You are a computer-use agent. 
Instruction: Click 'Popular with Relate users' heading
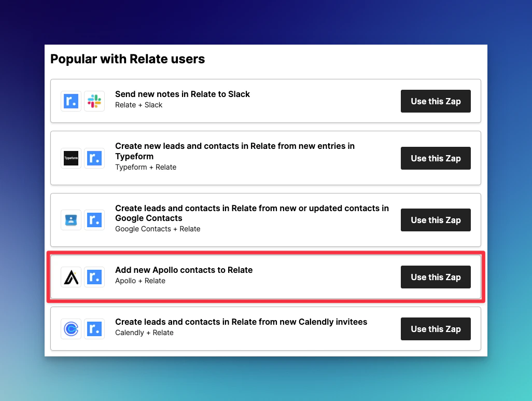[128, 59]
